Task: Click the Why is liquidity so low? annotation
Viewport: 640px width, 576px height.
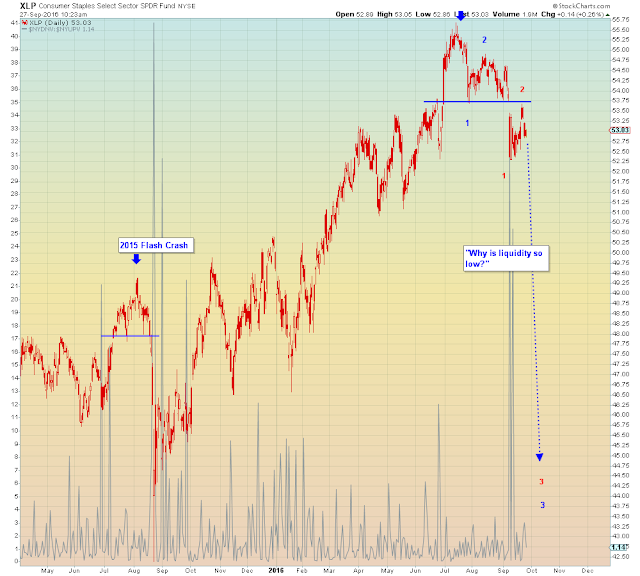Action: pyautogui.click(x=505, y=258)
